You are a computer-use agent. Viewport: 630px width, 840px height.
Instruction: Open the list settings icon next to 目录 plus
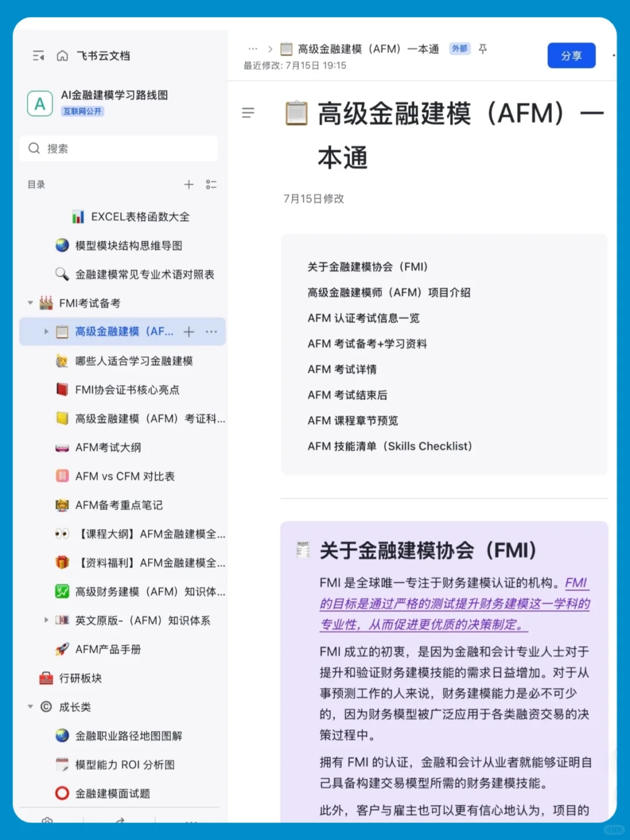(212, 184)
